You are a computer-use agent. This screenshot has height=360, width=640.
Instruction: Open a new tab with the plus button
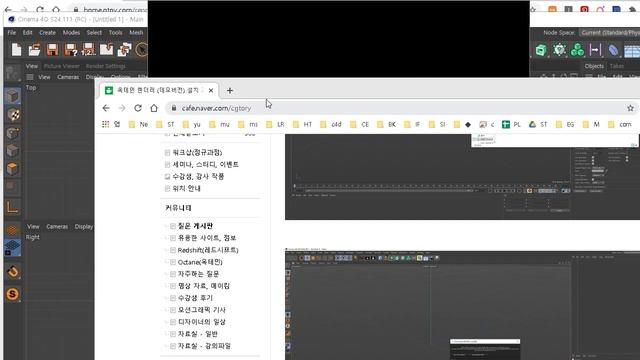click(230, 91)
